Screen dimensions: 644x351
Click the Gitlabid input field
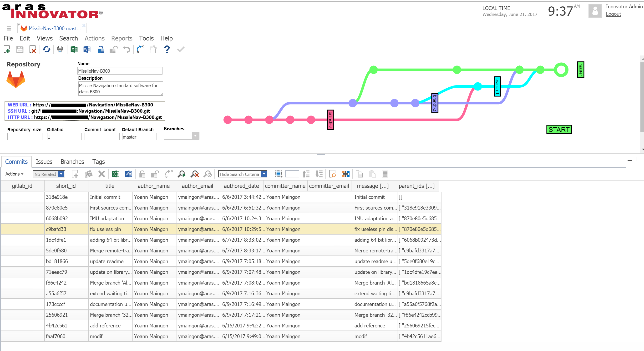coord(64,137)
